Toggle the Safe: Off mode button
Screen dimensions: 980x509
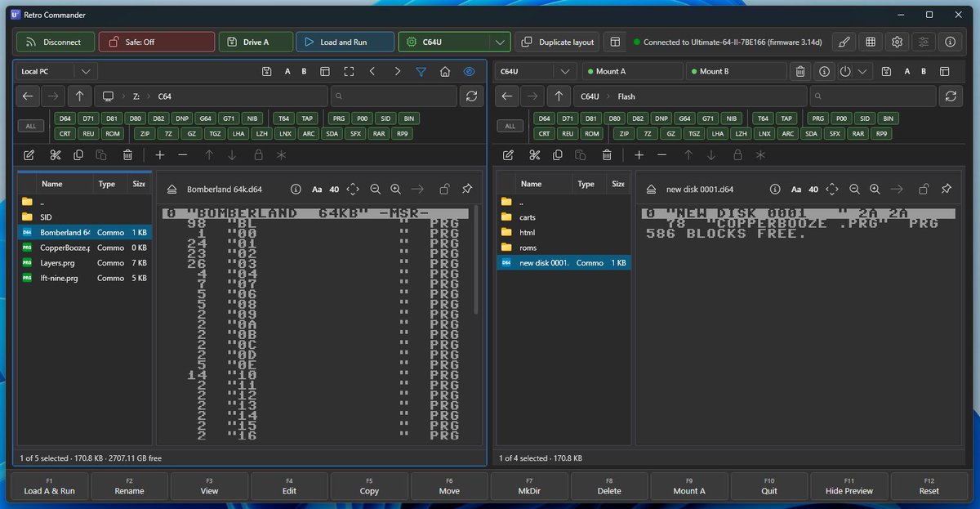click(157, 42)
